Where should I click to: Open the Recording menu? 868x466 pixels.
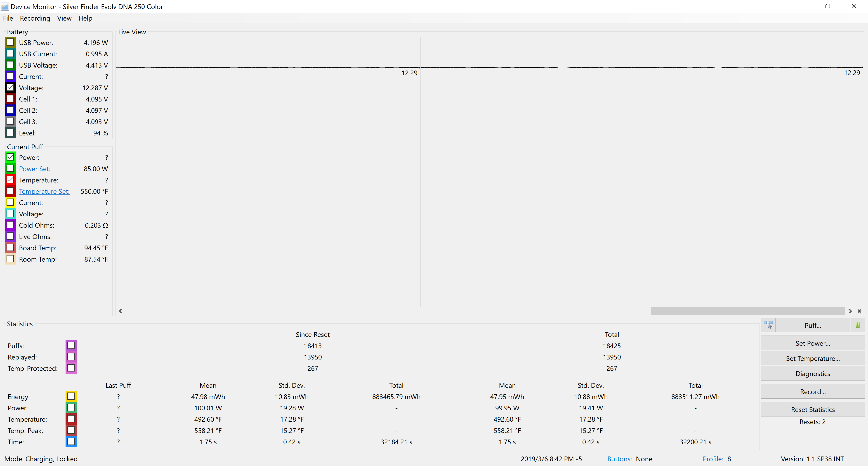coord(35,18)
